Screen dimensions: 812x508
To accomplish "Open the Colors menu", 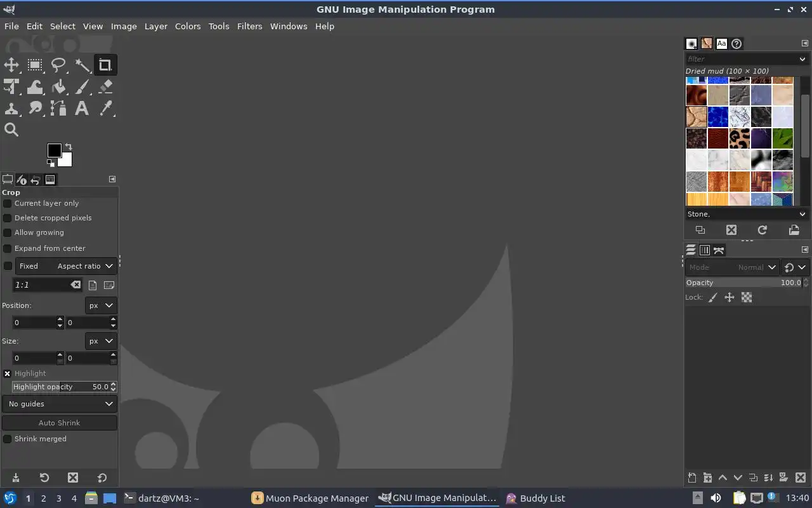I will (x=188, y=26).
